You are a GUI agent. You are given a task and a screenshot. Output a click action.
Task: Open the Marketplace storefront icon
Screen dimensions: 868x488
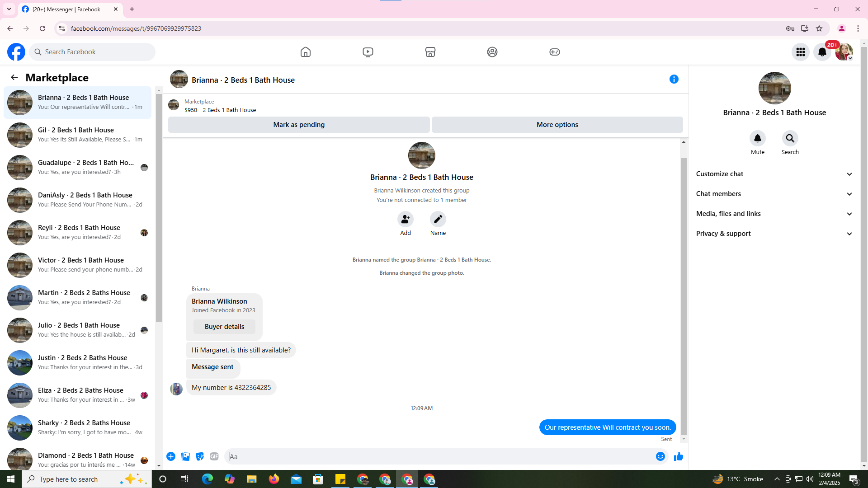pyautogui.click(x=430, y=52)
